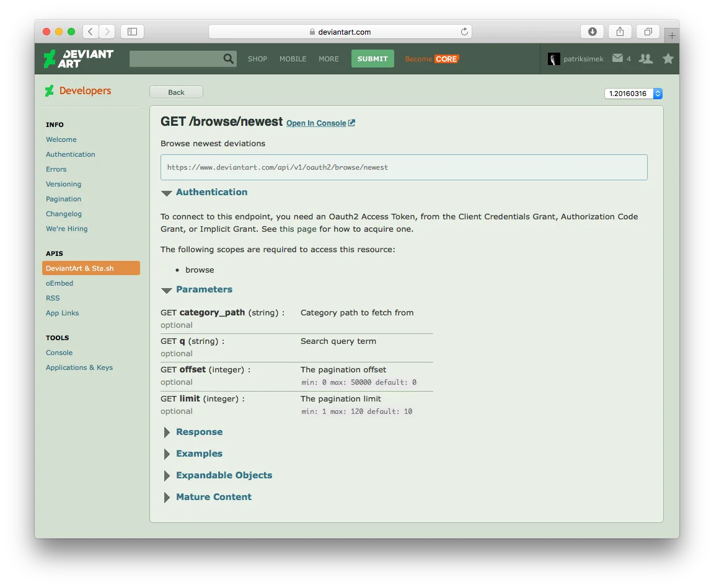Click the Safari address bar
Viewport: 714px width, 588px height.
[x=340, y=32]
